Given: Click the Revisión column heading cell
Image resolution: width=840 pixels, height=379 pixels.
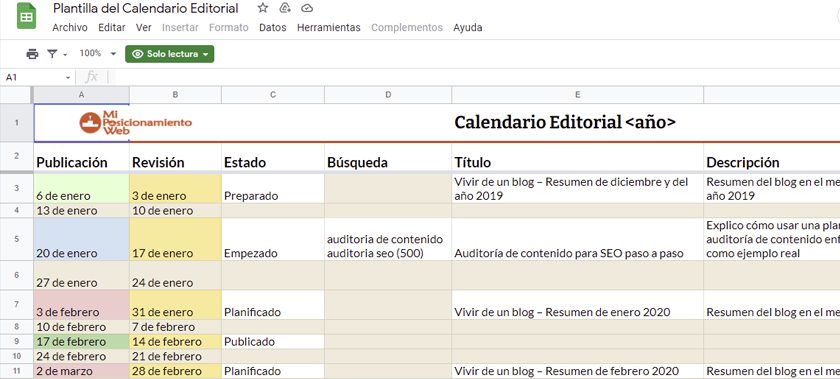Looking at the screenshot, I should (175, 157).
